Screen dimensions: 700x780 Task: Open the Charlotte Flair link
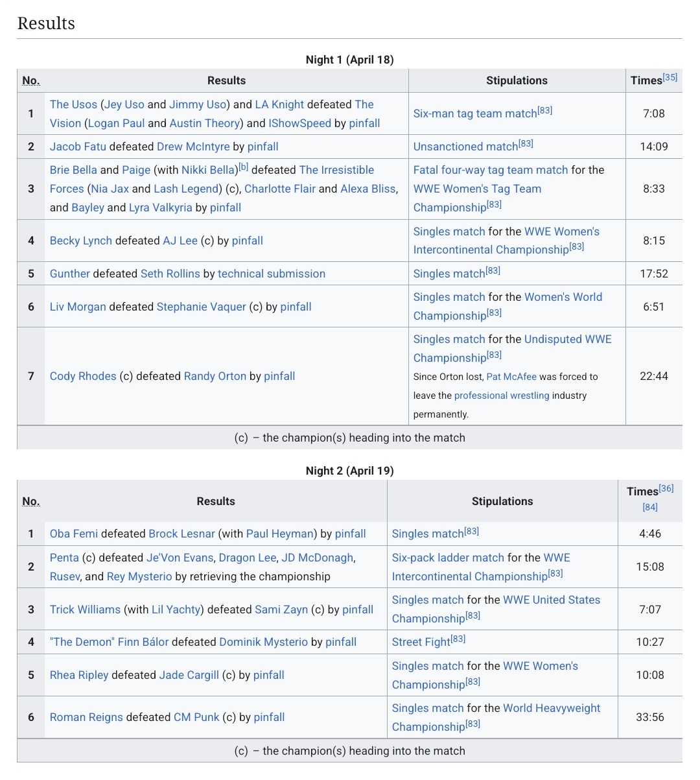point(280,189)
